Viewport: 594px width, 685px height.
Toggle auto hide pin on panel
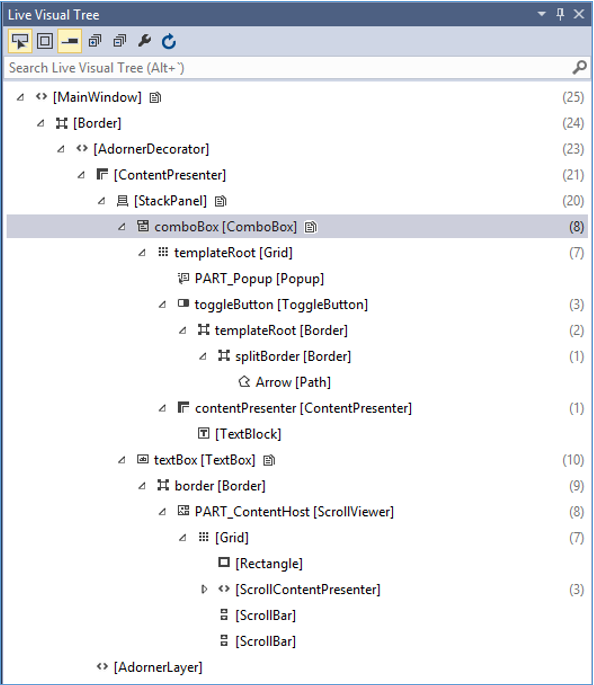pyautogui.click(x=560, y=14)
